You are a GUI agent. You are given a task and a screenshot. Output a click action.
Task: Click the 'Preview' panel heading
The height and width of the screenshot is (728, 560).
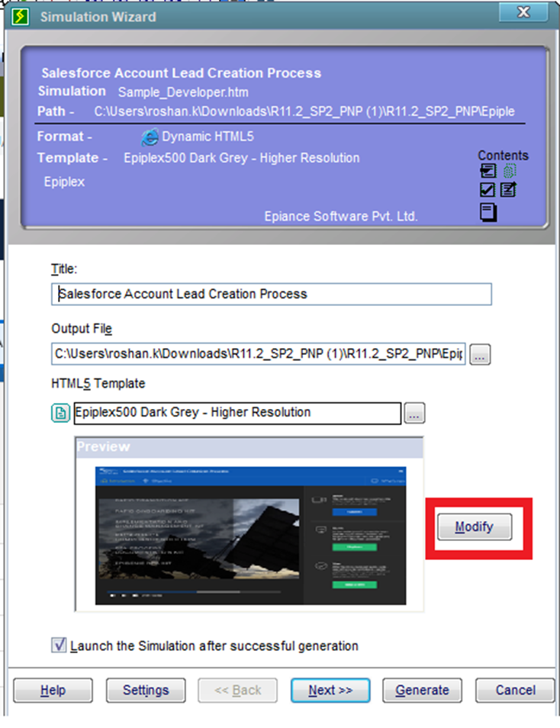[x=103, y=446]
